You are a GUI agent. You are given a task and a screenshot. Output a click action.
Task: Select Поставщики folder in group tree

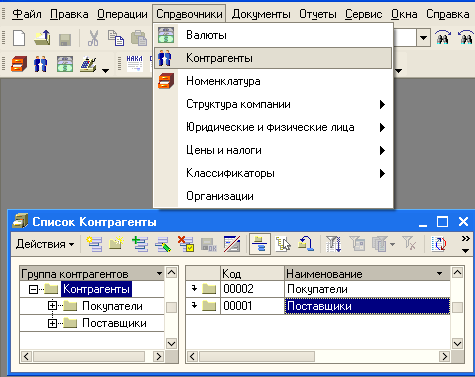tap(114, 323)
